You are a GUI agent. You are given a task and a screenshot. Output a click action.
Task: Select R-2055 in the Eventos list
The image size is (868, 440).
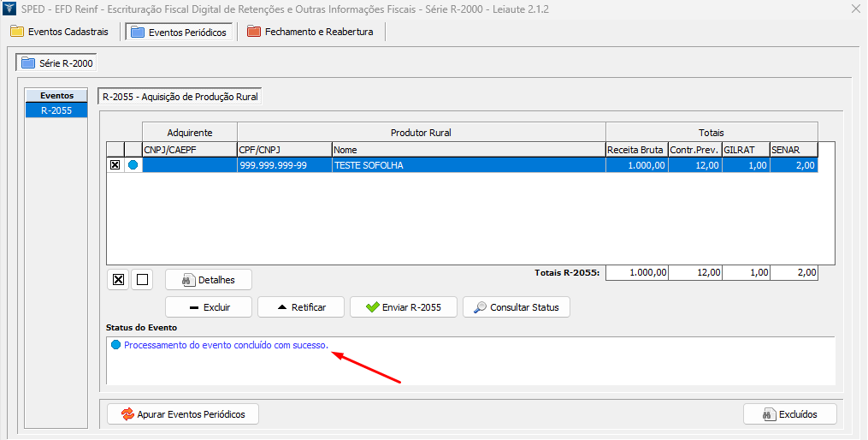click(x=56, y=110)
